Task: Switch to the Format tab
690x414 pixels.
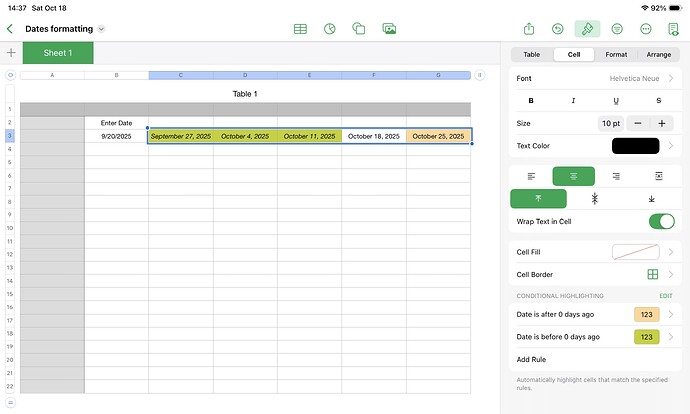Action: tap(616, 55)
